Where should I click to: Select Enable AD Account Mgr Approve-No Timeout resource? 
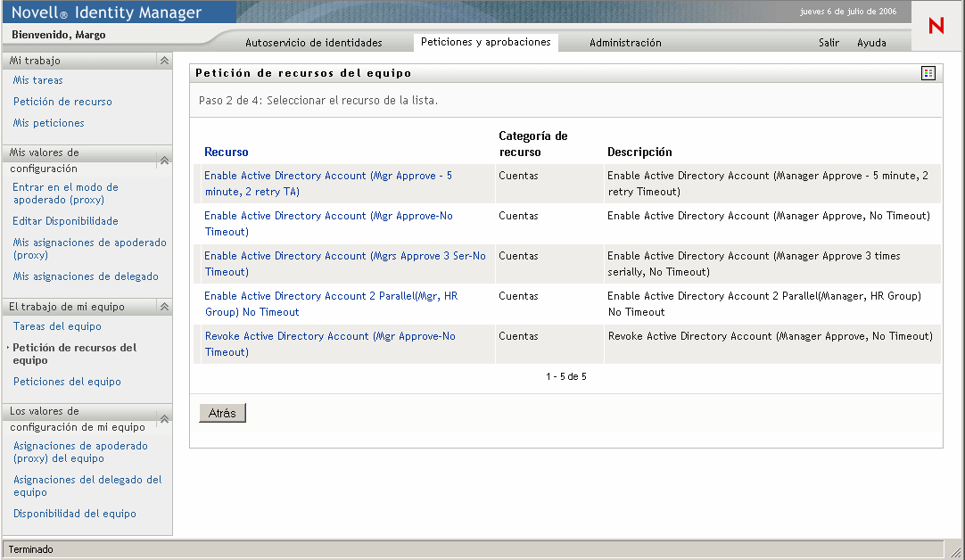[328, 224]
